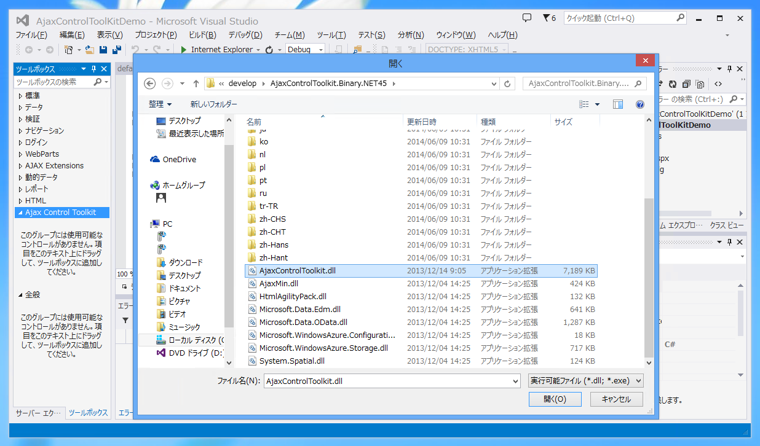Open the Music folder in navigation pane
This screenshot has height=446, width=760.
click(x=178, y=327)
